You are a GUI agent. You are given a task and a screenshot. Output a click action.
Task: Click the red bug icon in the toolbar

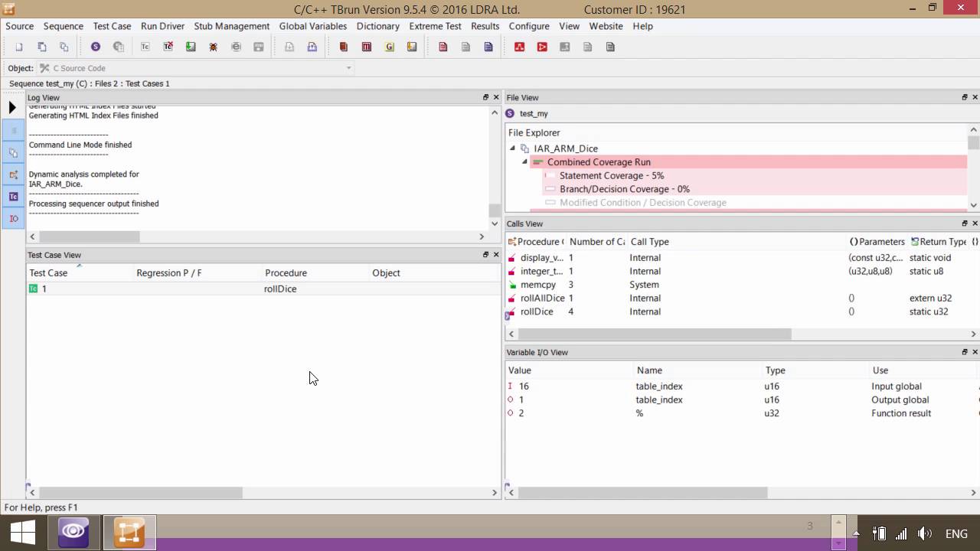(213, 47)
